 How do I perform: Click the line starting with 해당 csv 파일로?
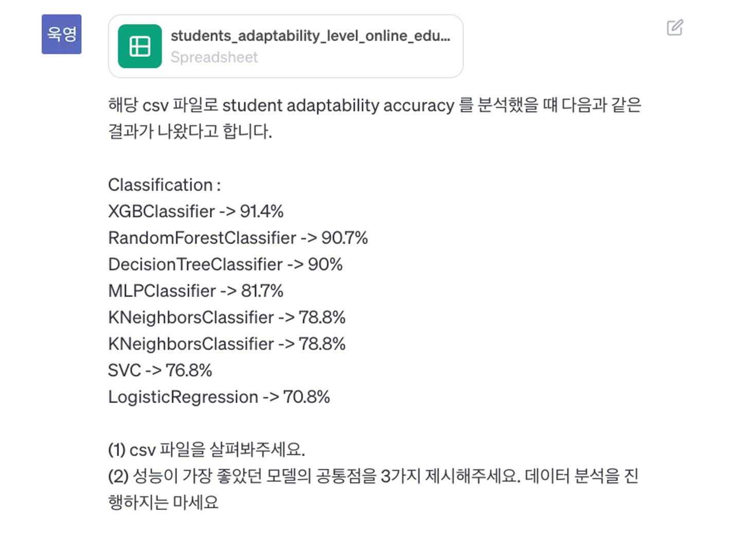(x=375, y=105)
